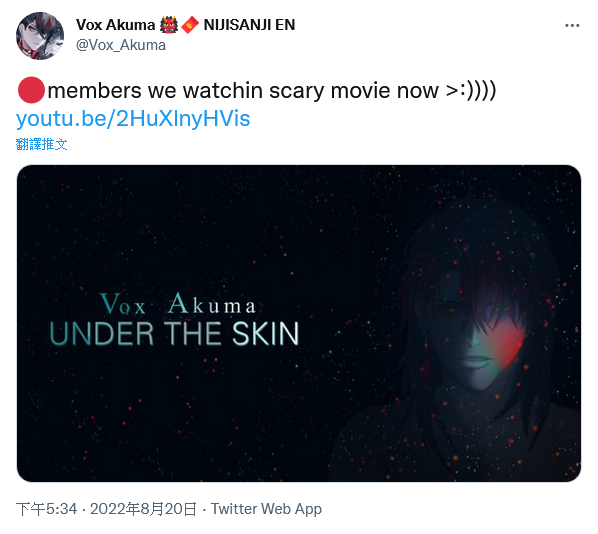Click NIJISANJI EN text in display name
Viewport: 598px width, 534px height.
click(249, 25)
